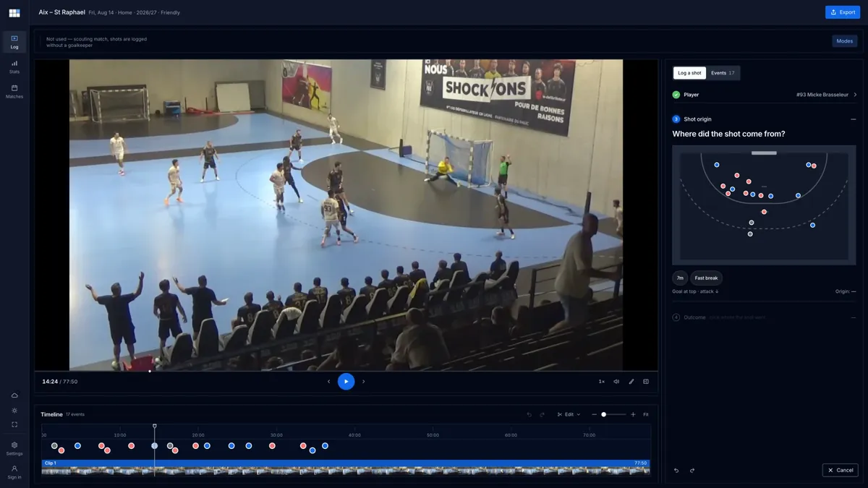
Task: Open the Modes button
Action: (844, 41)
